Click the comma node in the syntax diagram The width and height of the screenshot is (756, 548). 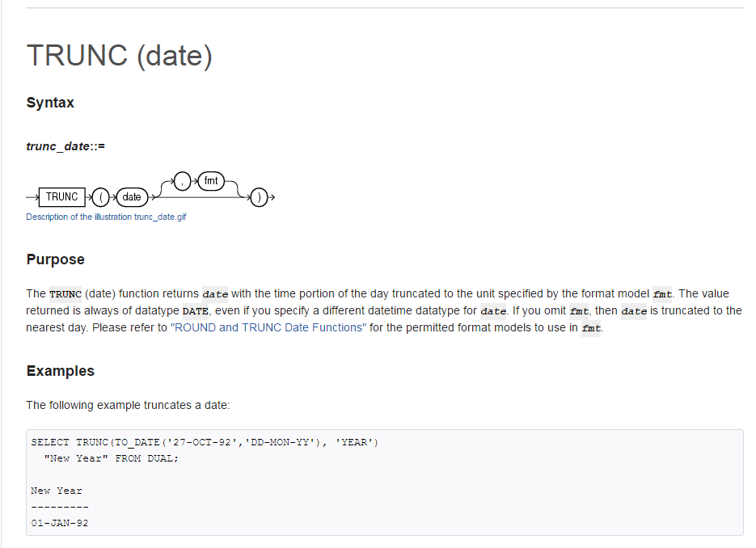pyautogui.click(x=185, y=181)
